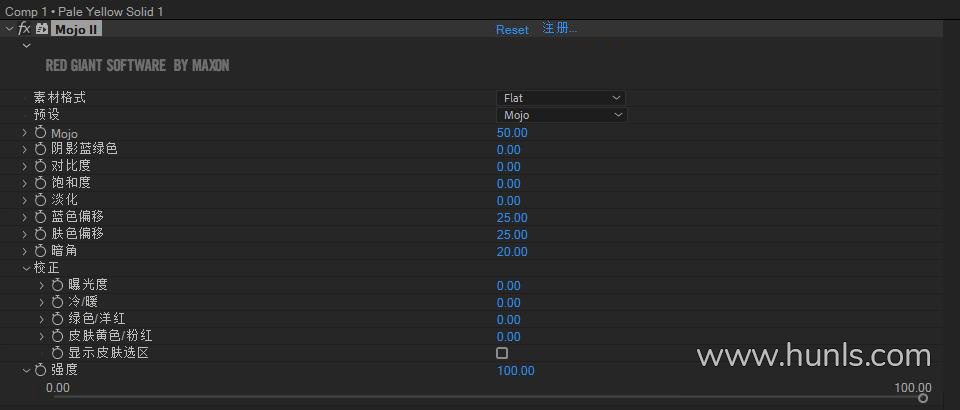This screenshot has height=410, width=960.
Task: Edit the 暗角 value 20.00
Action: tap(512, 252)
